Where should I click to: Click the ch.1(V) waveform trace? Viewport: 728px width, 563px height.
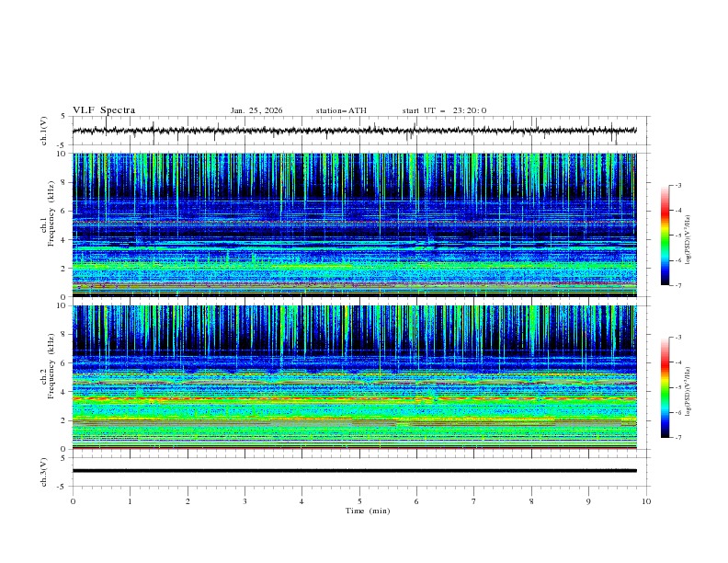tap(355, 131)
